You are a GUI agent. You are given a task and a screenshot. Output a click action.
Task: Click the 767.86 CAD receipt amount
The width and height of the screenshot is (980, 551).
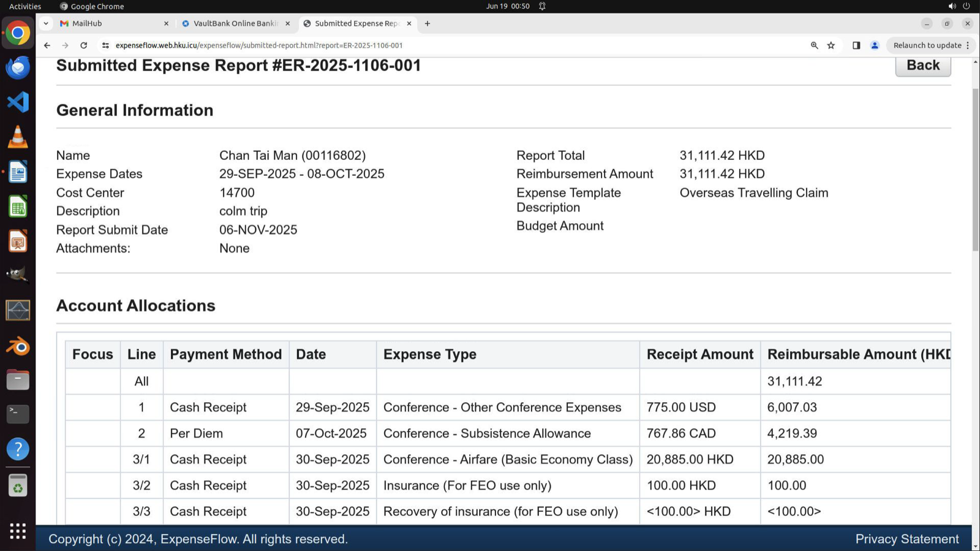pyautogui.click(x=681, y=433)
